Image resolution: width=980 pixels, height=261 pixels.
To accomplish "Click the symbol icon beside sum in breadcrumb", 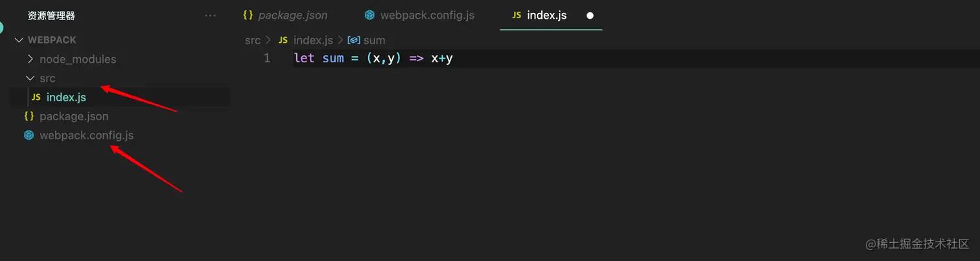I will pos(354,40).
